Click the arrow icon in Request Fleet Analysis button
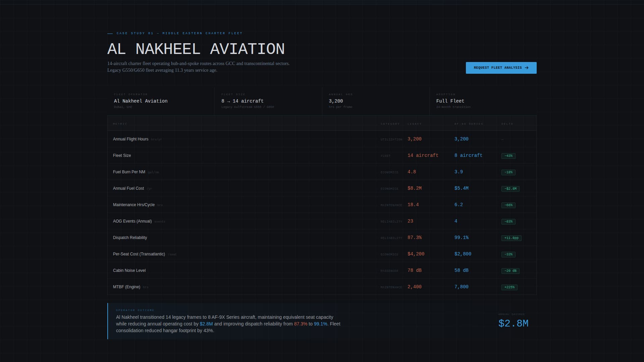The image size is (644, 362). (527, 67)
